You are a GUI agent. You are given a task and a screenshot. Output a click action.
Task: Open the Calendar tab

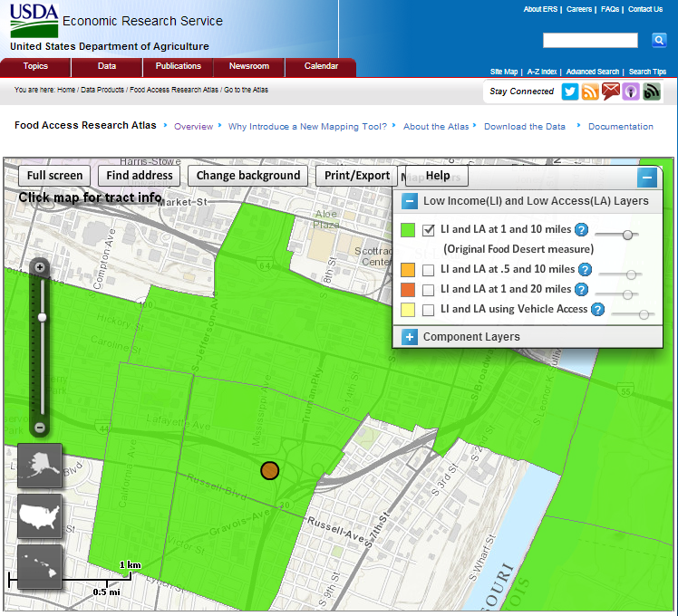(321, 66)
